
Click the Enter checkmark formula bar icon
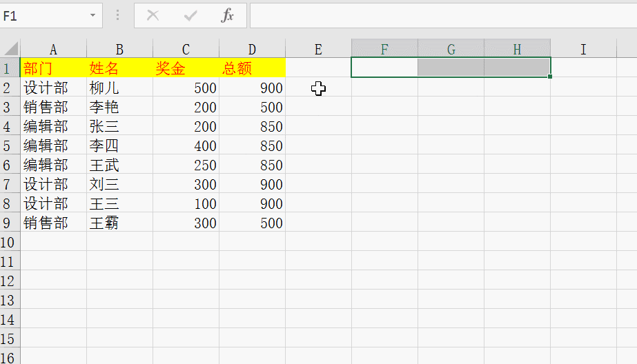click(x=190, y=15)
